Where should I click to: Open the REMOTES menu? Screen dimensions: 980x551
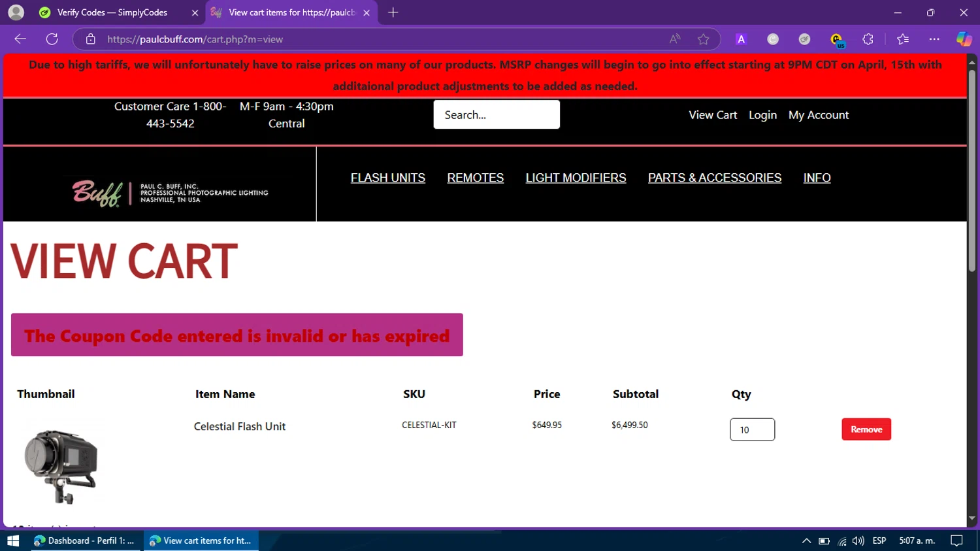476,178
